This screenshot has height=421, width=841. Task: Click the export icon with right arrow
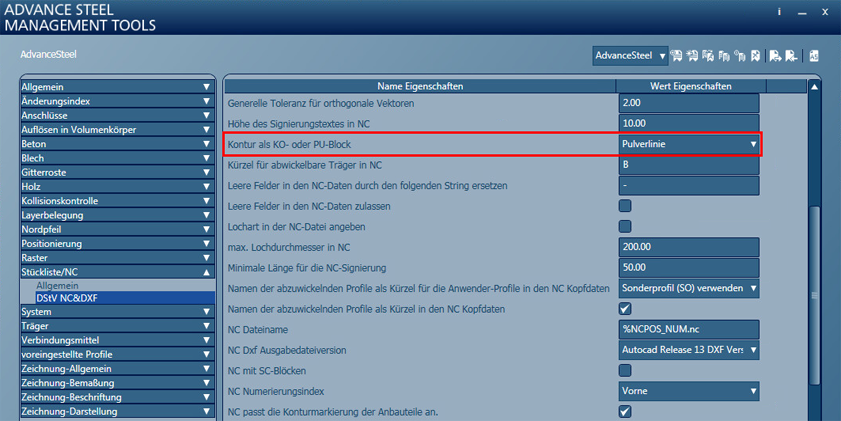pos(776,56)
